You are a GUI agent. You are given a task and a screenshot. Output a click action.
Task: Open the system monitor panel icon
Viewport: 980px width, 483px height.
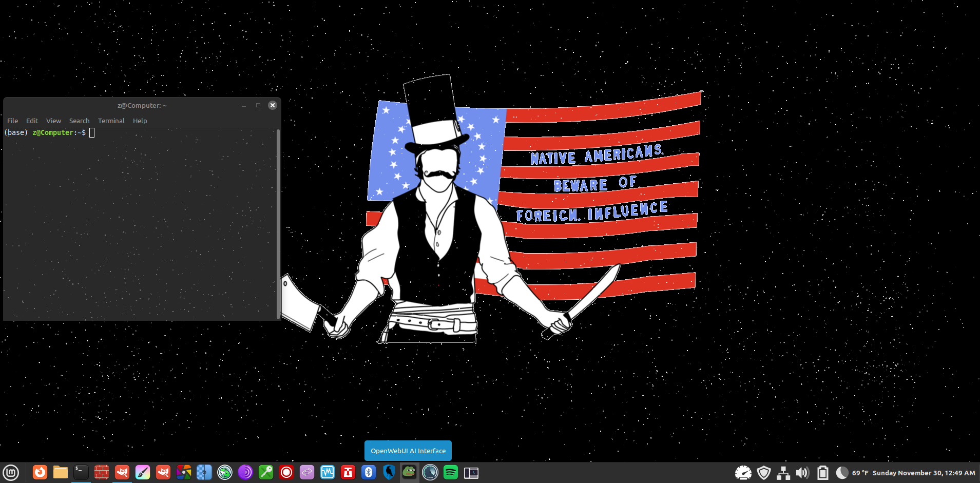[x=471, y=472]
